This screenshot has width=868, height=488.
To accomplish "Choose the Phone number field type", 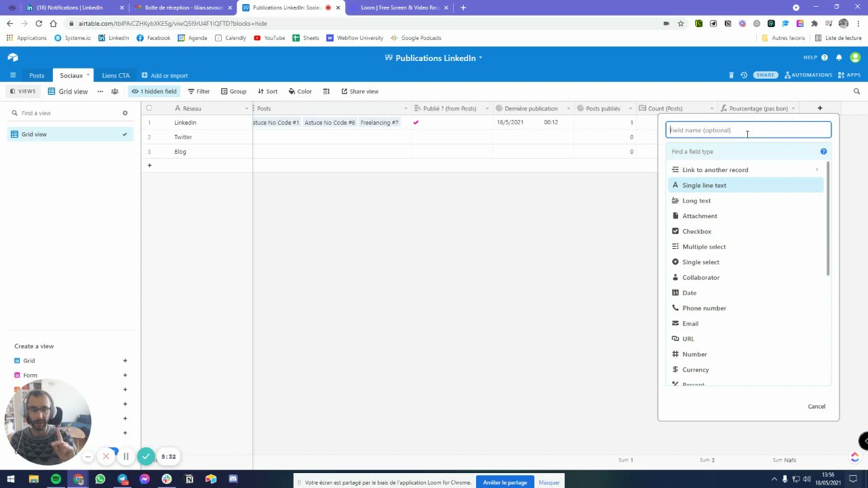I will (x=746, y=308).
